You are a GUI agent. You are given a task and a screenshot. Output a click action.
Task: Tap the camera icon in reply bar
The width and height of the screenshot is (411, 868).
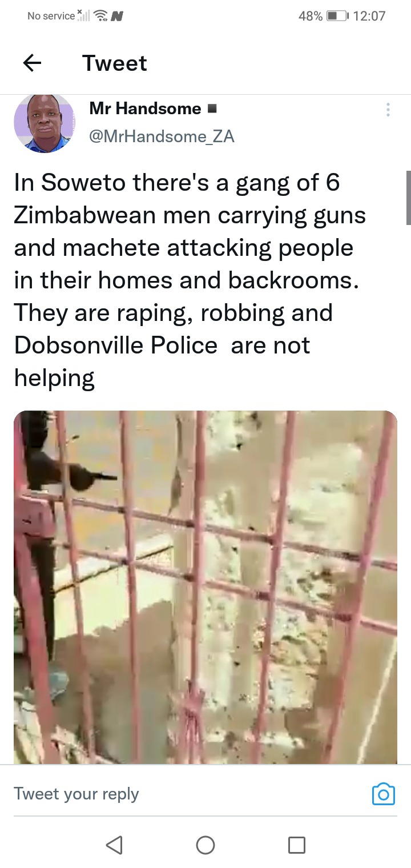tap(383, 793)
